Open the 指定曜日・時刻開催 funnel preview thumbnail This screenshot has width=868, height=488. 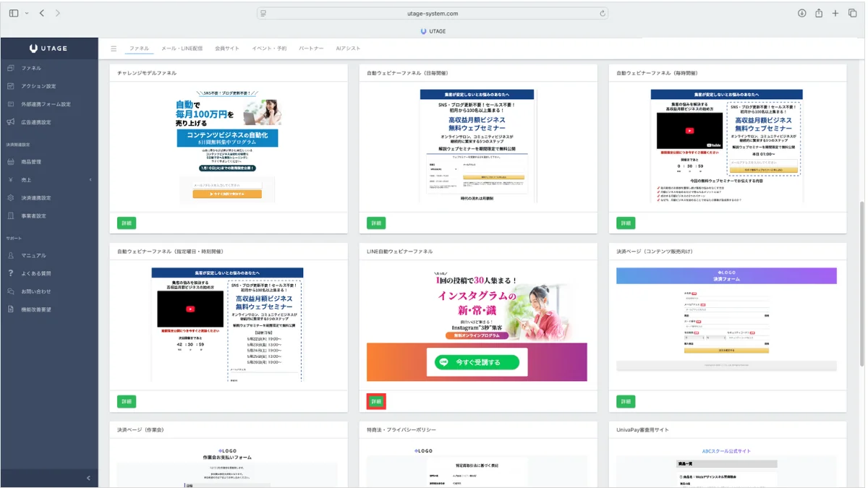click(228, 325)
